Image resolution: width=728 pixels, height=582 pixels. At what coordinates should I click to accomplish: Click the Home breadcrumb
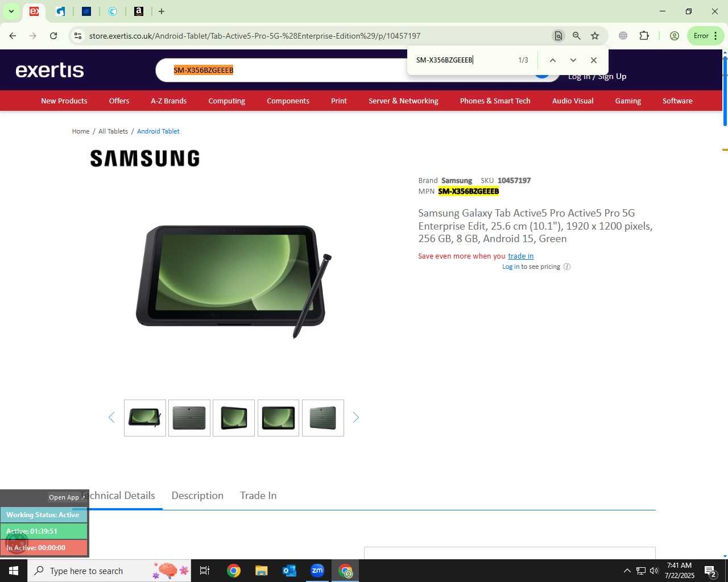coord(81,131)
